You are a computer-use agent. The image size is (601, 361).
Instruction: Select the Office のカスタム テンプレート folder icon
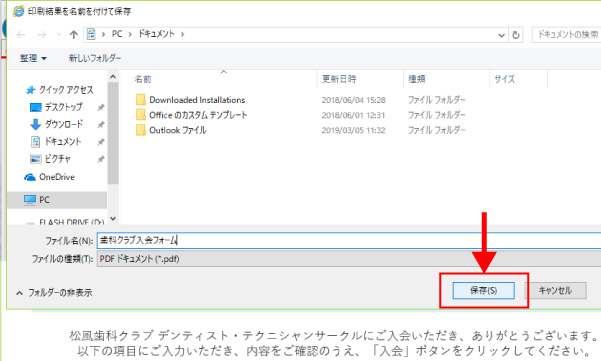141,115
